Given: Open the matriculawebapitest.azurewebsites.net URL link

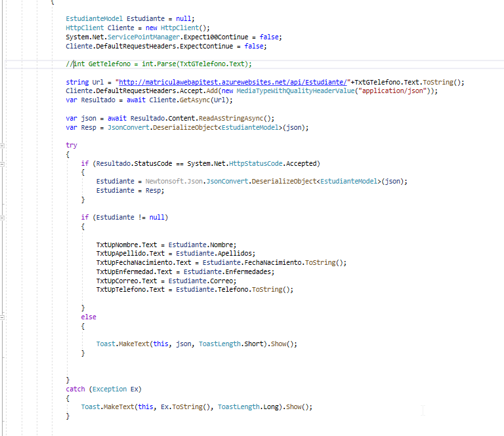Looking at the screenshot, I should click(233, 82).
